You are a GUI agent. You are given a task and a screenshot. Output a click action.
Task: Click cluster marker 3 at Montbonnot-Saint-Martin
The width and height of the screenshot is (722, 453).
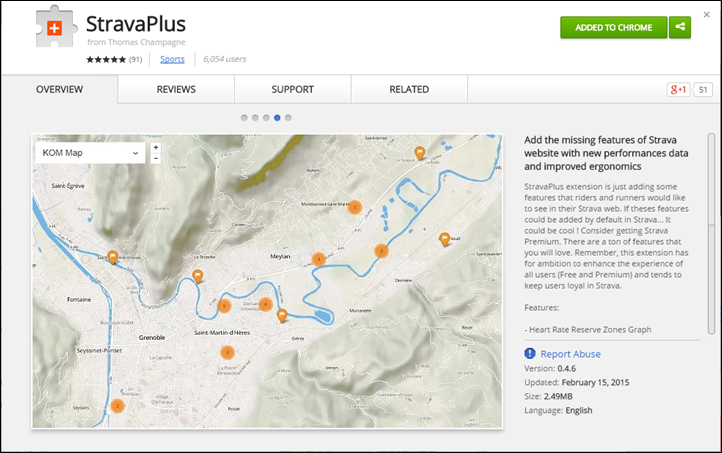(x=354, y=207)
